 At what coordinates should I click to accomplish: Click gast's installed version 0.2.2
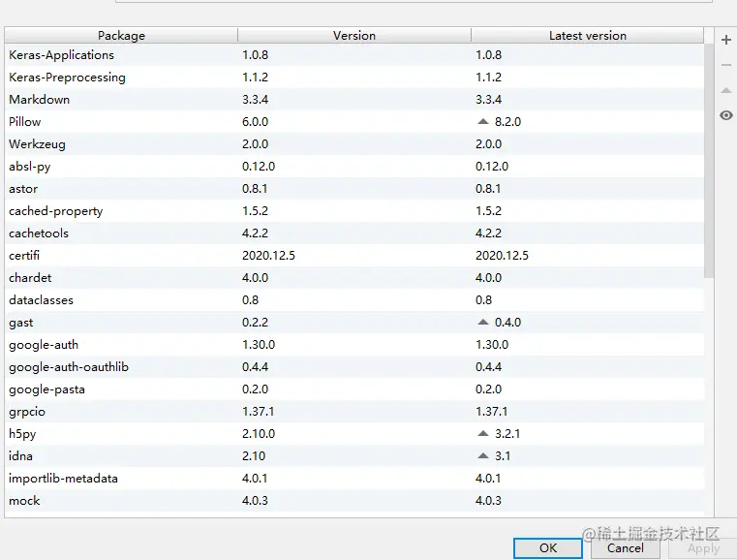click(256, 322)
